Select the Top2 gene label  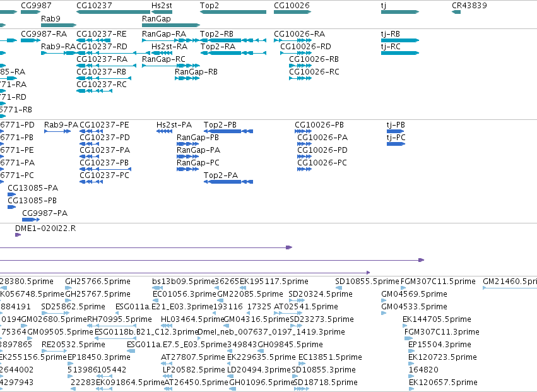point(209,6)
